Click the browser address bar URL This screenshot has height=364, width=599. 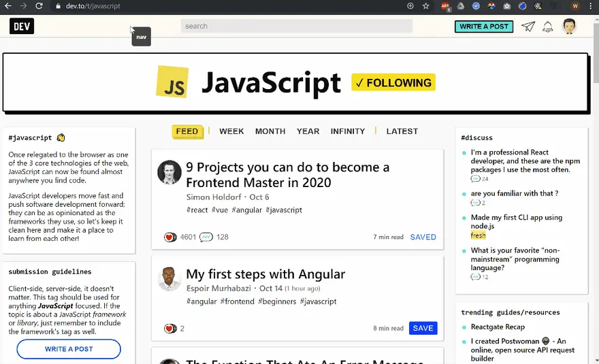point(93,6)
